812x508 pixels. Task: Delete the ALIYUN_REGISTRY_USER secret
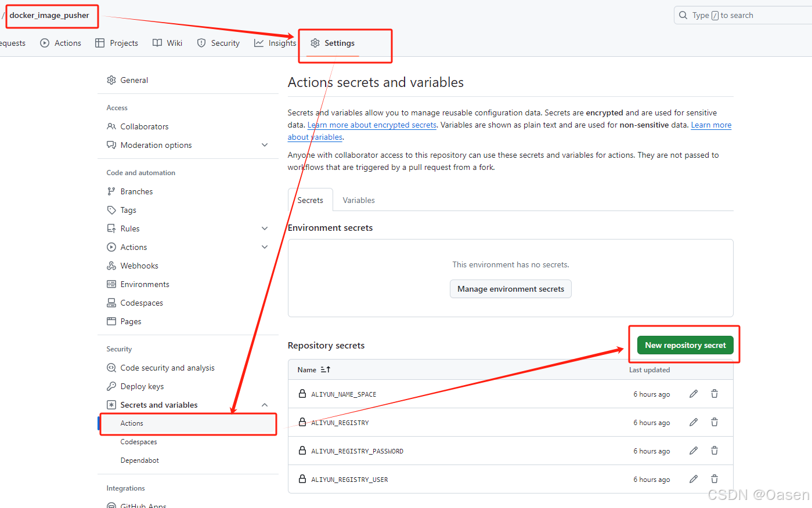(714, 479)
